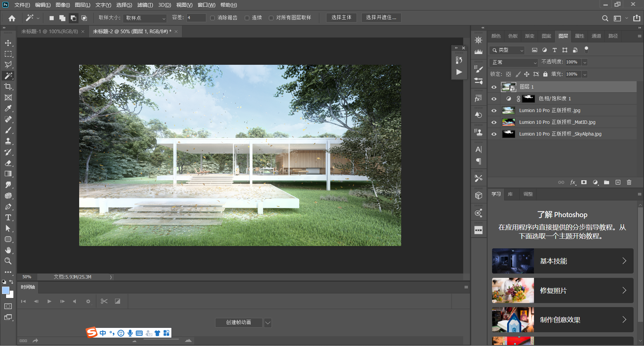Select the Eyedropper tool

click(8, 108)
